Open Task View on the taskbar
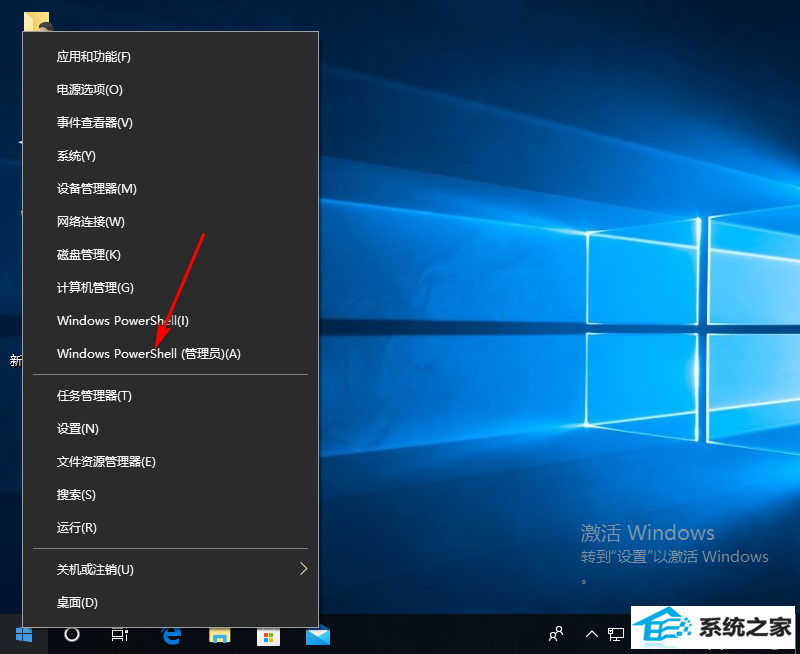 pyautogui.click(x=120, y=635)
